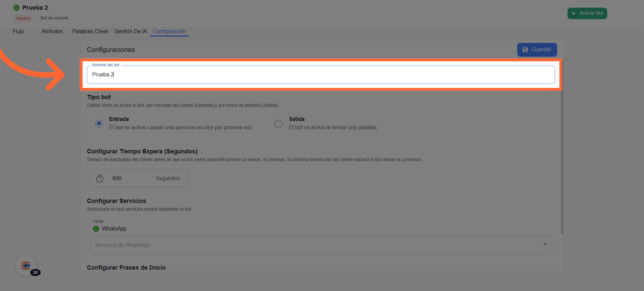Select the Salida bot type radio
Viewport: 644px width, 291px height.
(x=279, y=124)
